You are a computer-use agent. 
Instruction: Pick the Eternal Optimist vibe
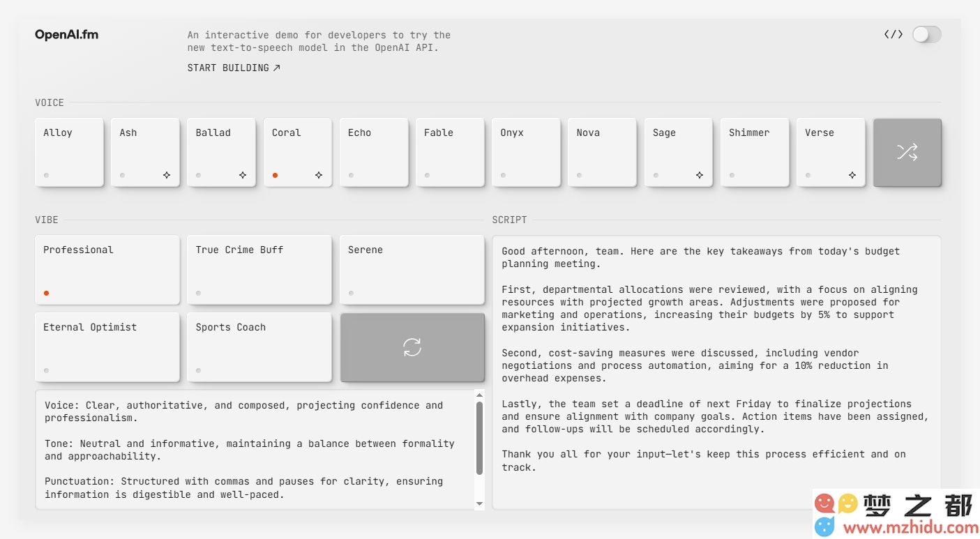[107, 347]
